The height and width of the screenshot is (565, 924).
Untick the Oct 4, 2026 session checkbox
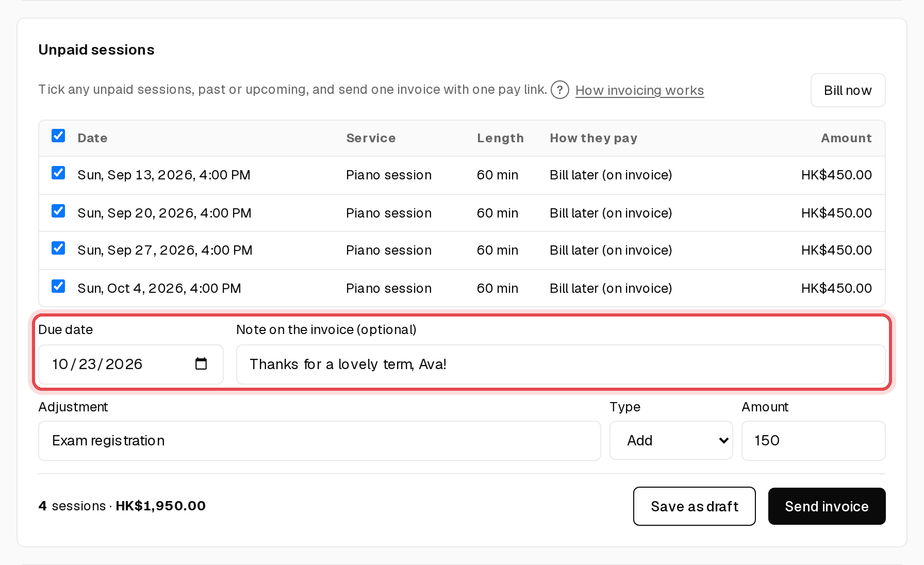pos(58,286)
